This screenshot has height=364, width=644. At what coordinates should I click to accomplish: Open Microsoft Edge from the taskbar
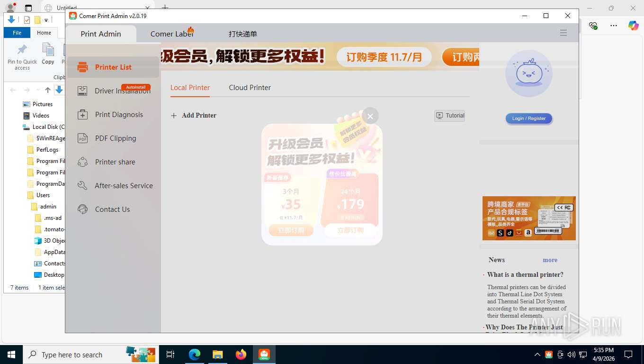click(x=195, y=355)
